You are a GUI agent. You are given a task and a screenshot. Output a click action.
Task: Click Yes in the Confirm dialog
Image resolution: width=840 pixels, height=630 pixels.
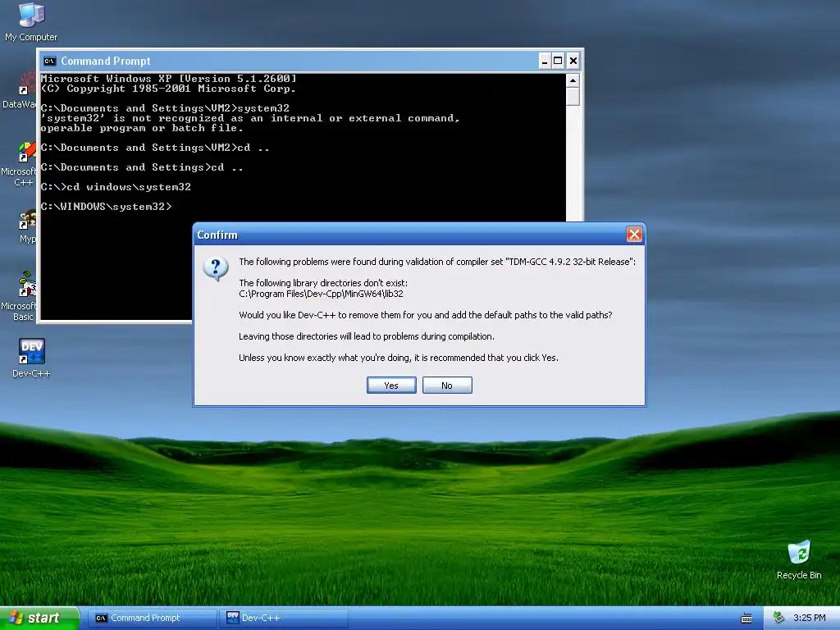391,386
